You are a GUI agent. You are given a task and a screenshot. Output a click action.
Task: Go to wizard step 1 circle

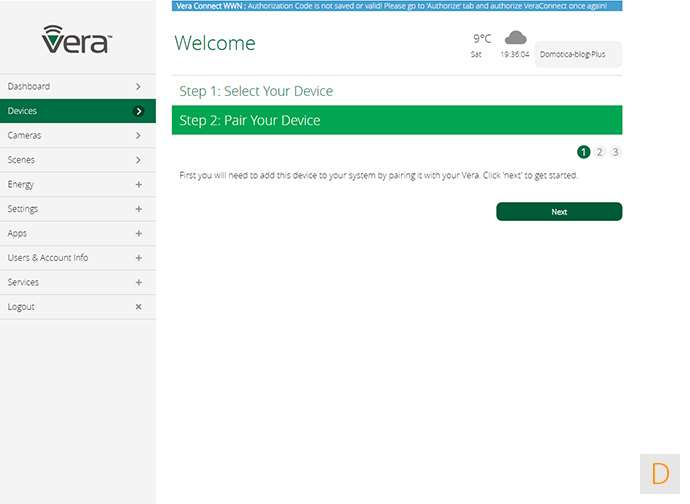pos(583,152)
